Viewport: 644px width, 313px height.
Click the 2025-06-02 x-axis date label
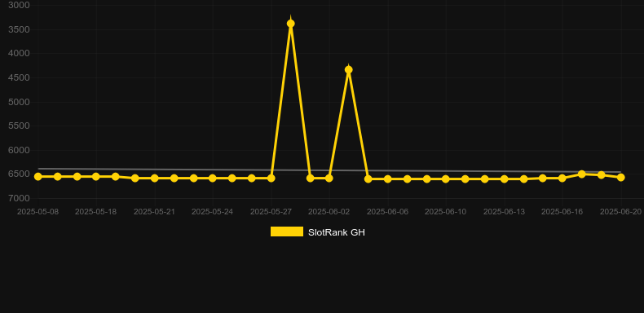coord(329,212)
